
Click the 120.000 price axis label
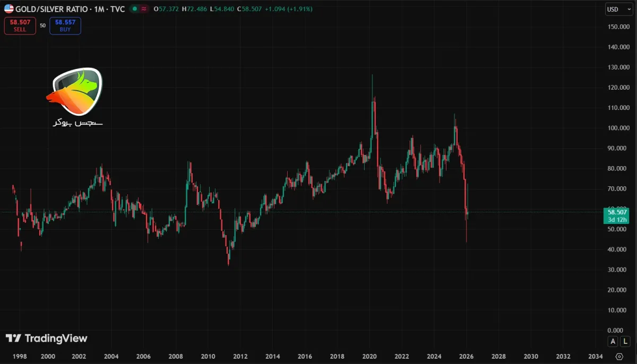[618, 88]
